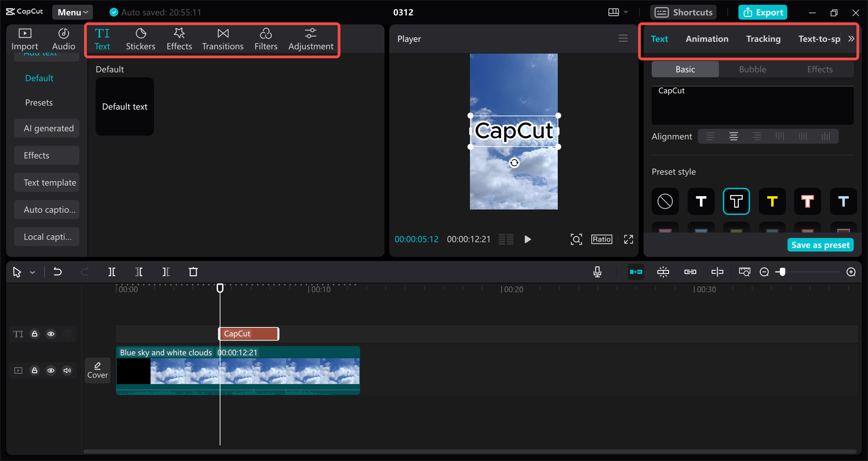The height and width of the screenshot is (461, 868).
Task: Open the Import media tab
Action: click(x=25, y=39)
